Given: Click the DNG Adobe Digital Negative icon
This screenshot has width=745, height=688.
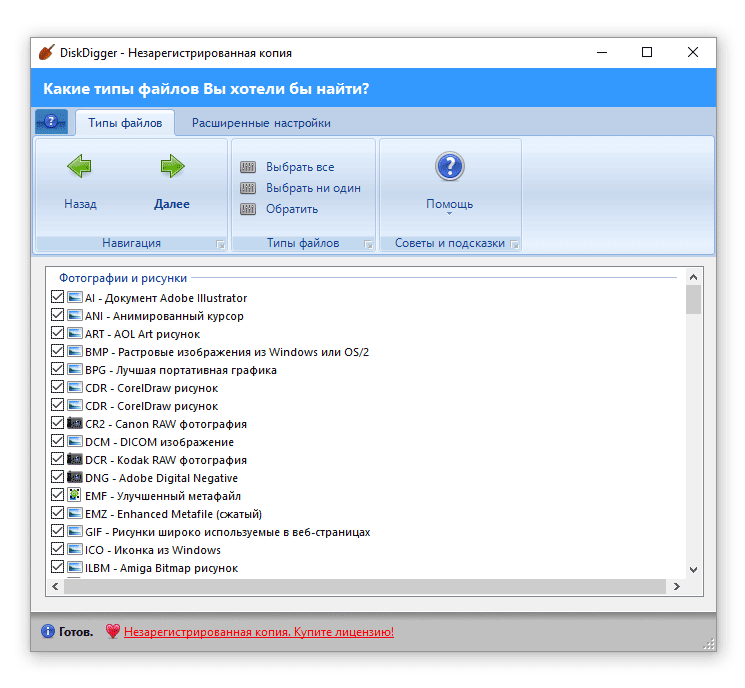Looking at the screenshot, I should [x=75, y=478].
